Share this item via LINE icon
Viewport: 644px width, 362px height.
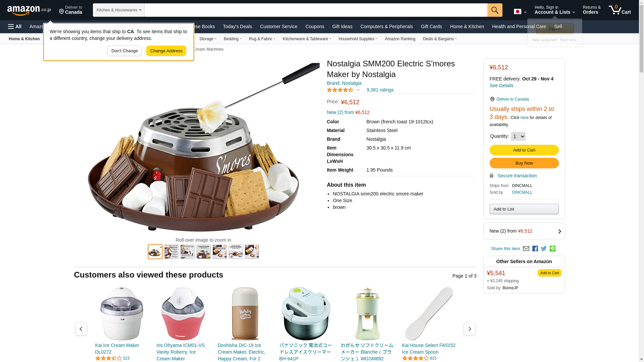[x=552, y=249]
